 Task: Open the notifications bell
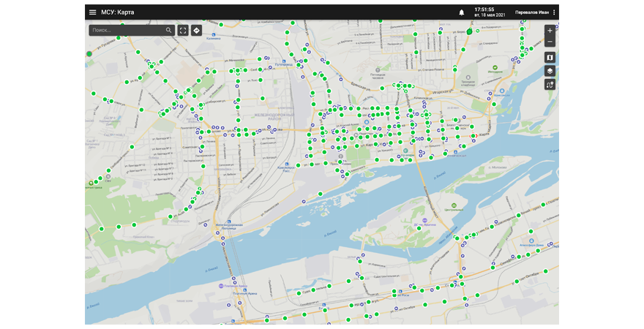tap(462, 12)
